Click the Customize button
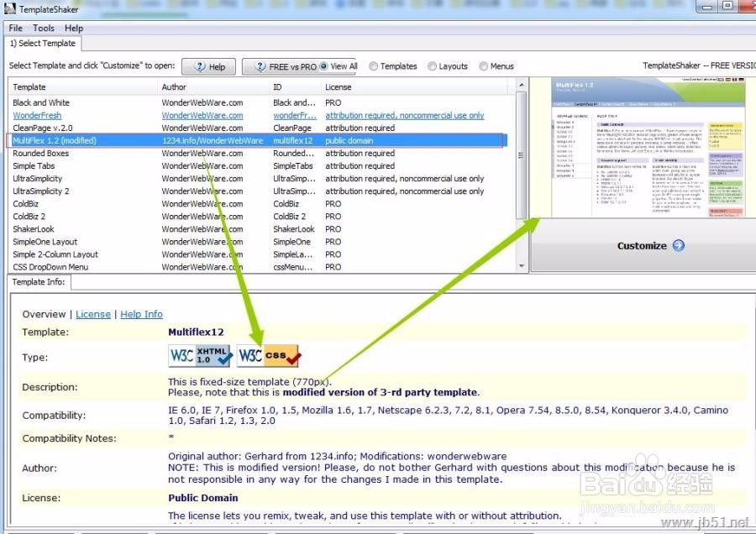Image resolution: width=756 pixels, height=534 pixels. (643, 245)
